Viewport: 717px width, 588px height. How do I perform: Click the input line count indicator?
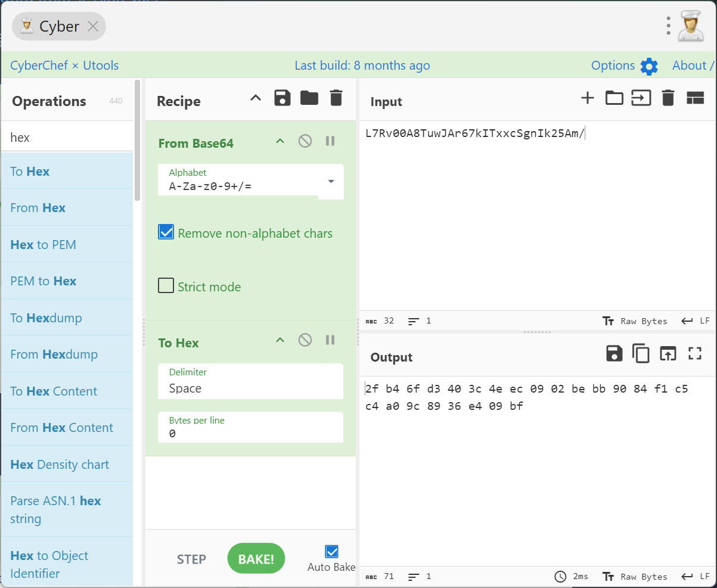tap(420, 321)
